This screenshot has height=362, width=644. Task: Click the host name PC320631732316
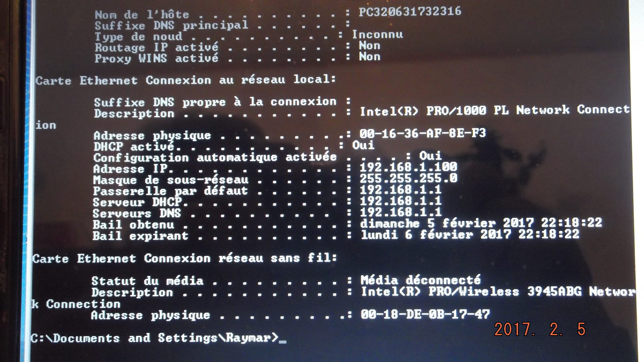(x=410, y=12)
